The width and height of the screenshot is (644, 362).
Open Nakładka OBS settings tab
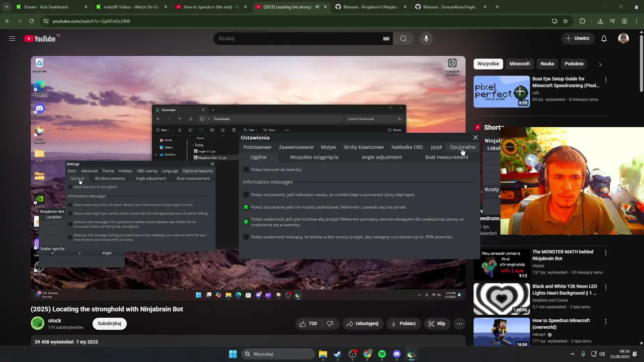[407, 147]
